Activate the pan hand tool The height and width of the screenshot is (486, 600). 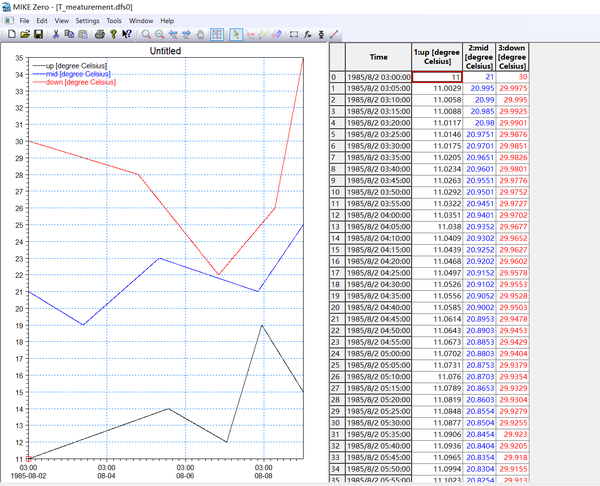(202, 34)
